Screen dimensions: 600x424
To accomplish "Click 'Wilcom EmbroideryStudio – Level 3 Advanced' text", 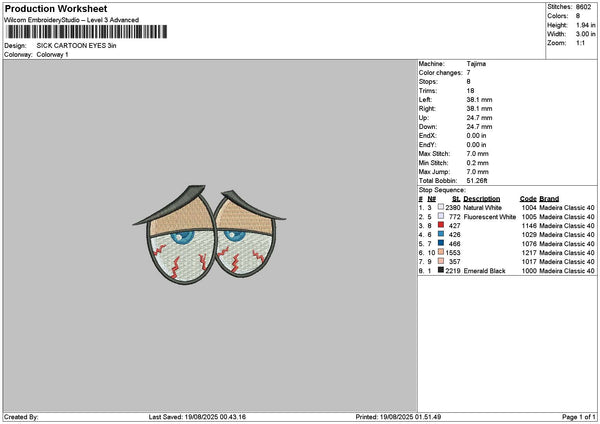I will coord(72,20).
